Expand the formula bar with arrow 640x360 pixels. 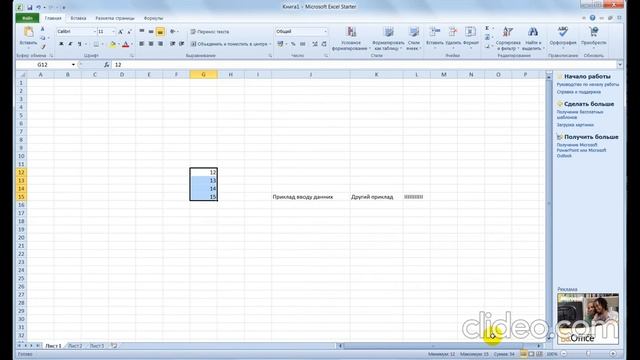click(x=620, y=65)
